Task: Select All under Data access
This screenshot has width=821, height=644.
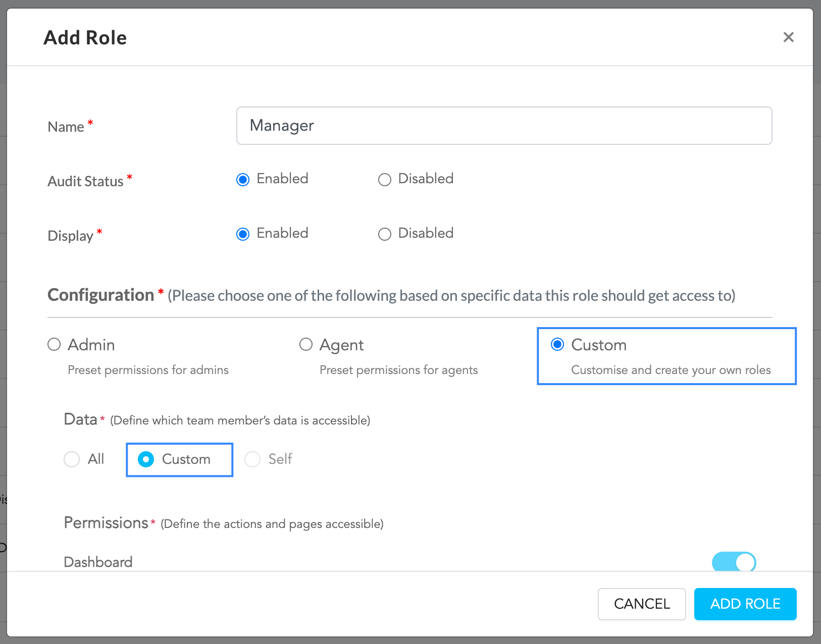Action: pyautogui.click(x=72, y=459)
